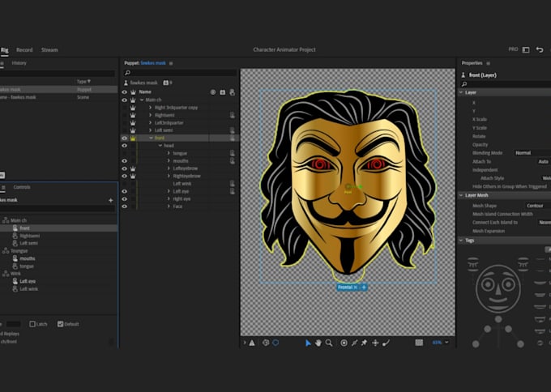This screenshot has height=392, width=551.
Task: Click the trigger icon on the Rightsemi row
Action: (233, 115)
